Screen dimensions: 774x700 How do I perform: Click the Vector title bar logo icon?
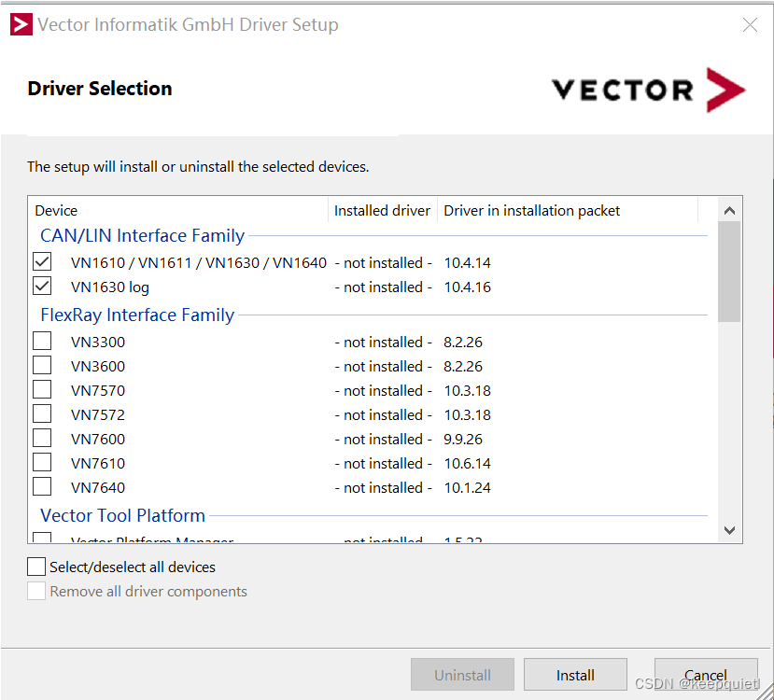tap(21, 24)
